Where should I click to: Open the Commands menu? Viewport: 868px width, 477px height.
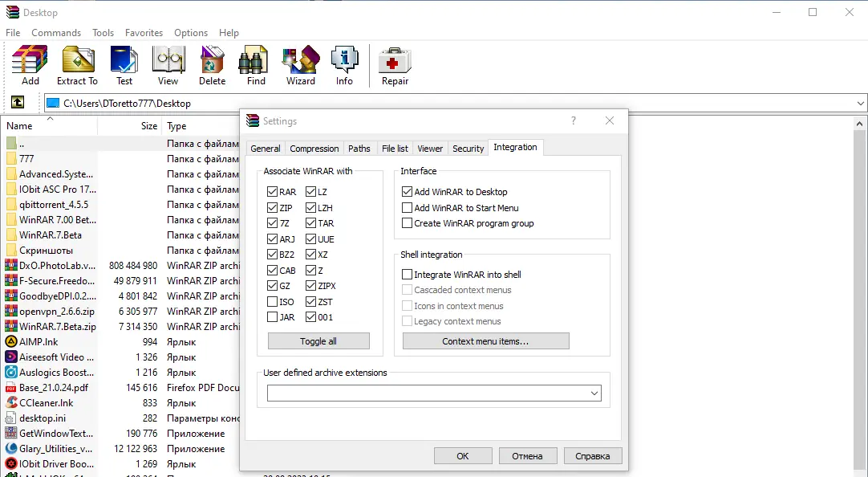click(x=56, y=33)
